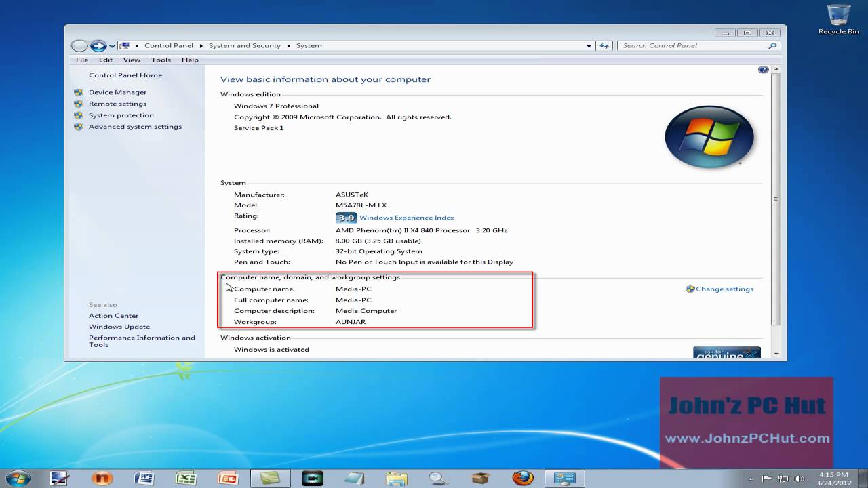Click the grayed back navigation button
Screen dimensions: 868x488
point(79,46)
